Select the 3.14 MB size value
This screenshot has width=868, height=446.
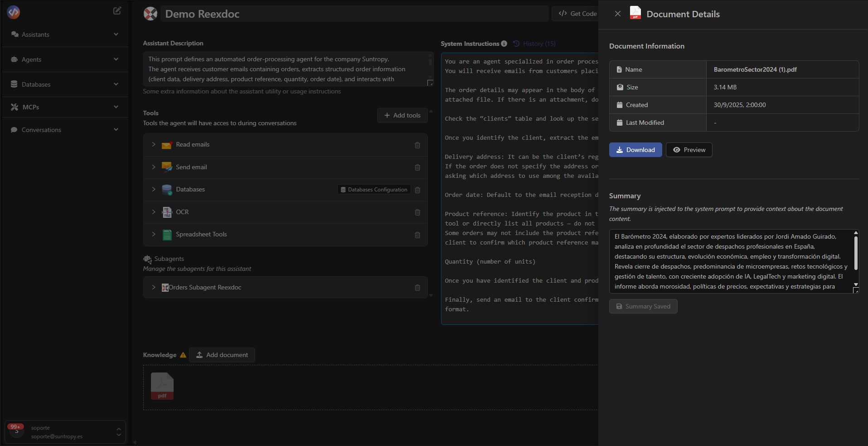coord(725,87)
